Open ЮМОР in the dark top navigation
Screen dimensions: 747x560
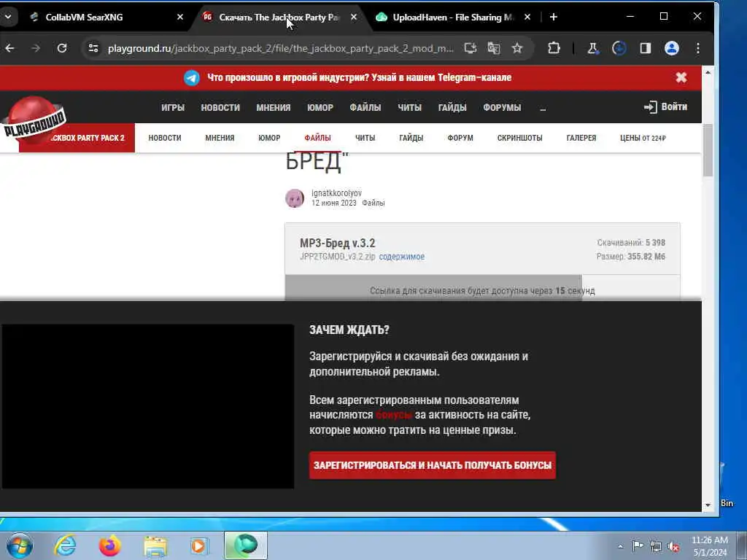[x=320, y=108]
